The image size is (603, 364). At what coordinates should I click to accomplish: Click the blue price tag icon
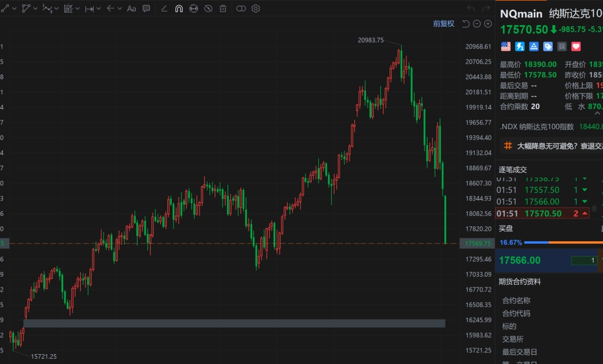tap(548, 47)
